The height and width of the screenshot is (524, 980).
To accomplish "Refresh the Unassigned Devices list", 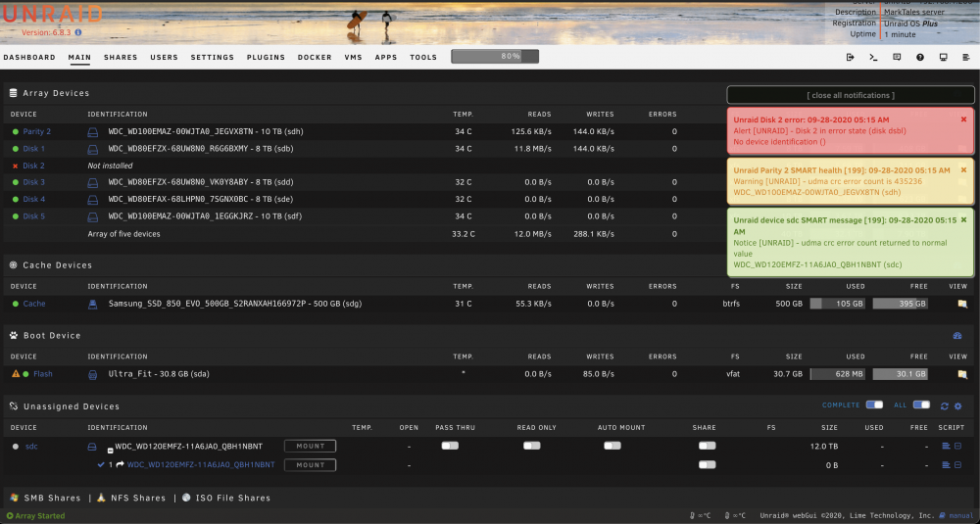I will pyautogui.click(x=945, y=405).
